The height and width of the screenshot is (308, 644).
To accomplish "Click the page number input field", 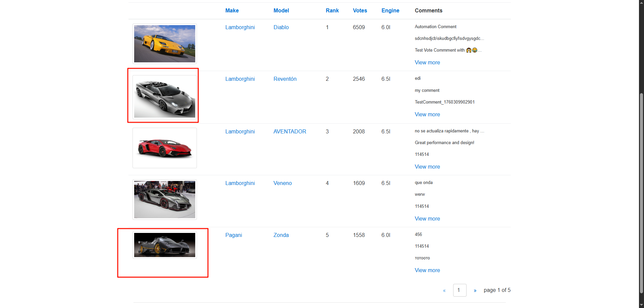I will tap(460, 290).
